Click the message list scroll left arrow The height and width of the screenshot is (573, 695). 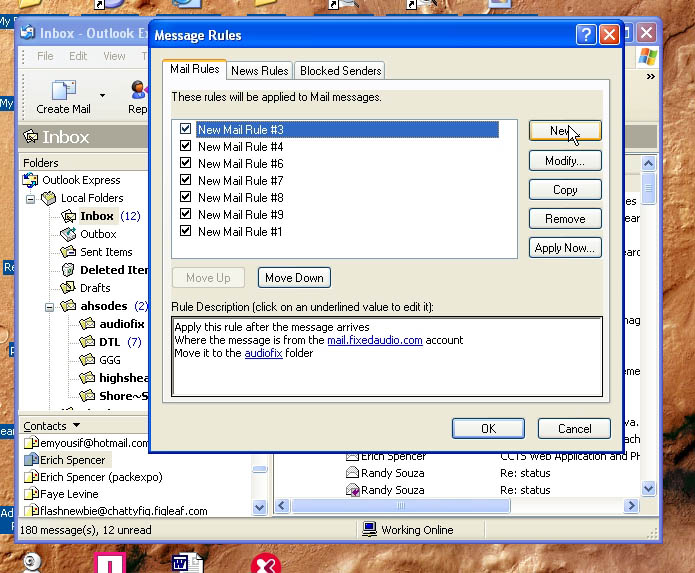click(283, 506)
